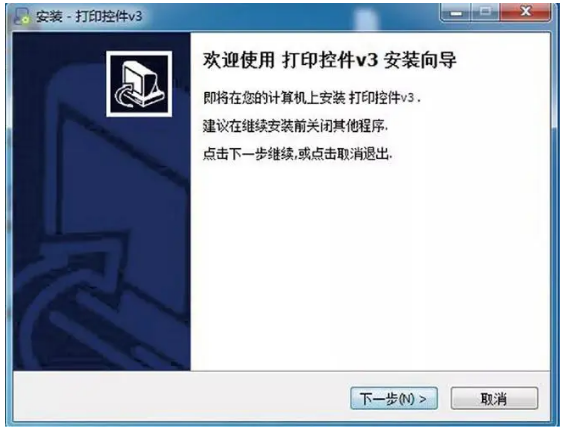Click the line 即将在您的计算机上安装 打印控件v3
Screen dimensions: 563x428
click(x=312, y=97)
